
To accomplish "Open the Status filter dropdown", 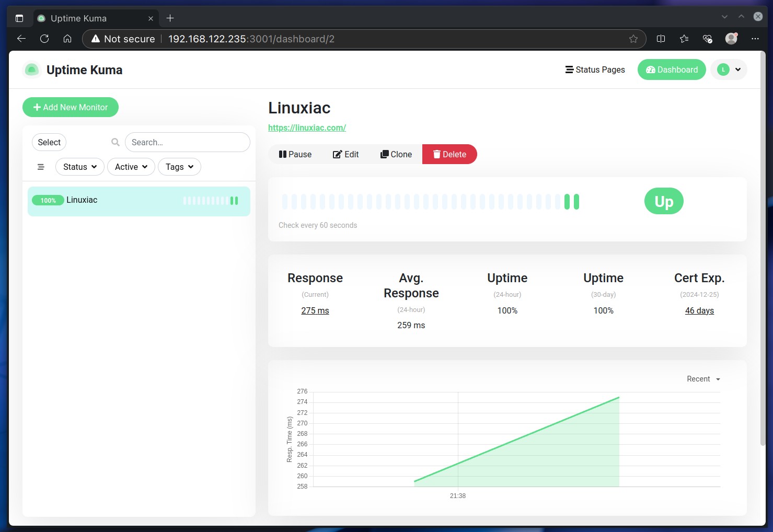I will point(80,167).
